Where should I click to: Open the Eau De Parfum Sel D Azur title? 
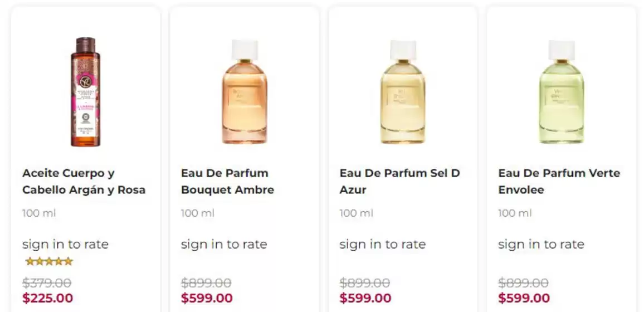tap(399, 181)
